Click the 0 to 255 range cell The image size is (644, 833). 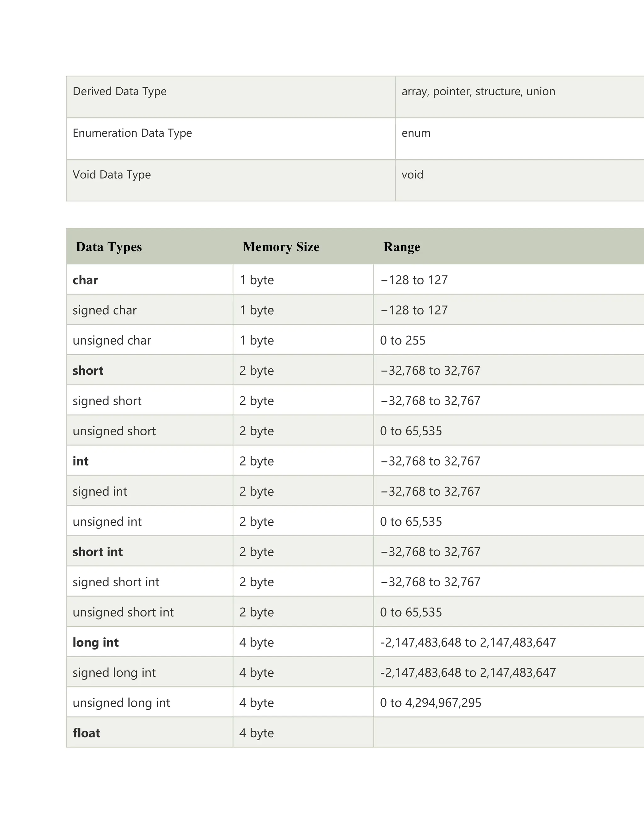[508, 340]
